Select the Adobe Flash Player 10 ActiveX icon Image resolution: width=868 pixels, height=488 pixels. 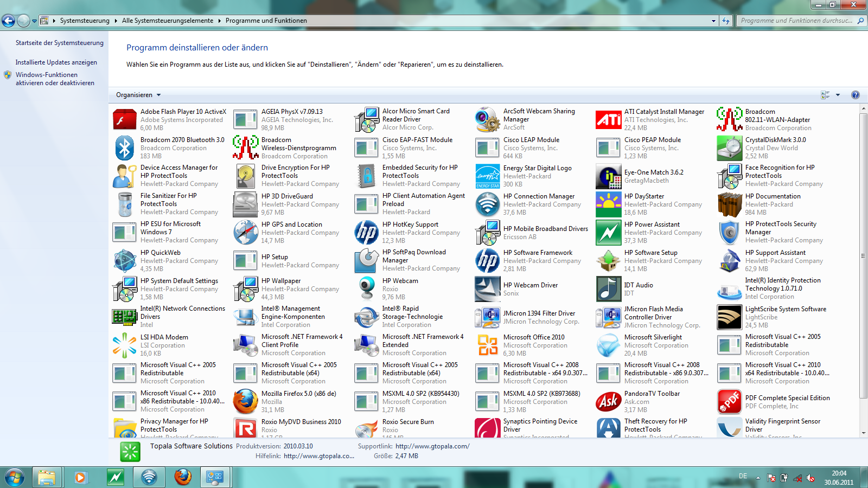click(x=124, y=119)
